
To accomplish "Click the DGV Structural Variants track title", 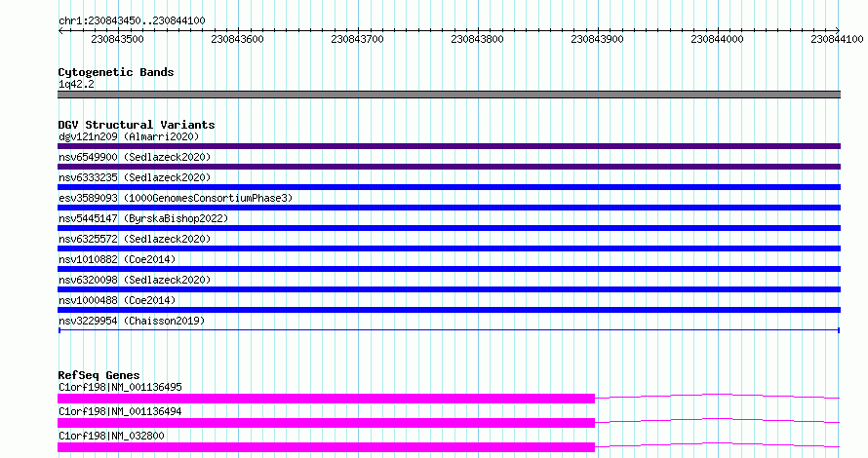I will pyautogui.click(x=137, y=125).
